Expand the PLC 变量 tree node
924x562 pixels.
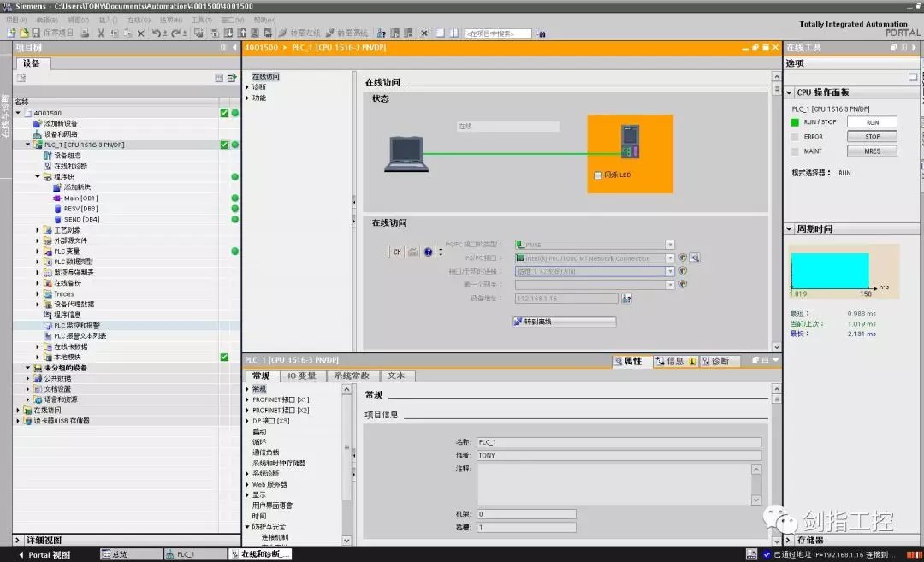click(38, 251)
